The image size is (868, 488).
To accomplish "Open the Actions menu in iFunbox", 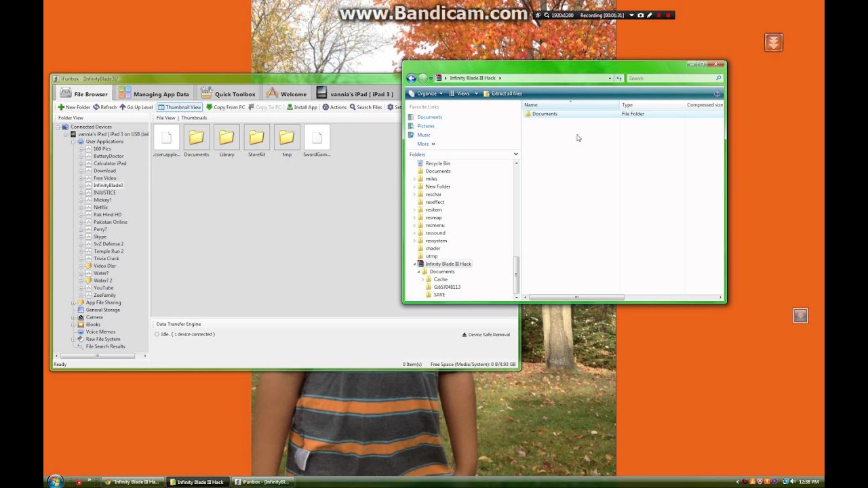I will pyautogui.click(x=334, y=107).
